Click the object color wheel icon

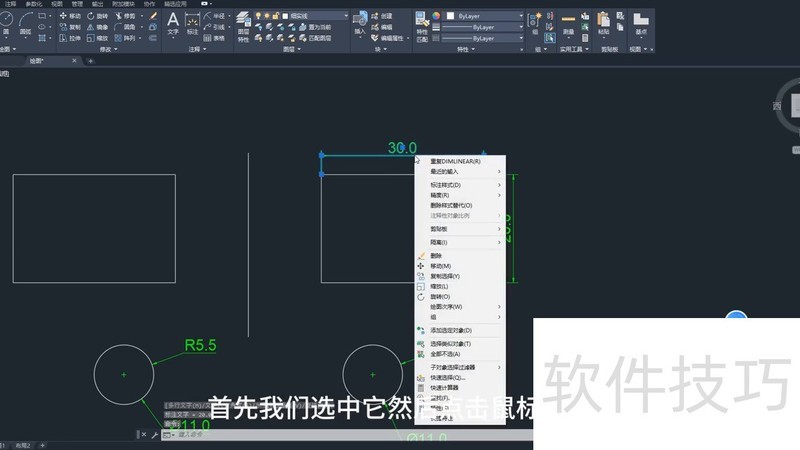pyautogui.click(x=436, y=16)
